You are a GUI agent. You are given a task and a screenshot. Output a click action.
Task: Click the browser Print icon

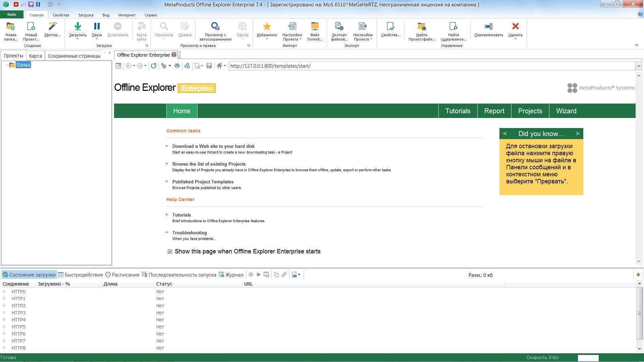[x=177, y=66]
